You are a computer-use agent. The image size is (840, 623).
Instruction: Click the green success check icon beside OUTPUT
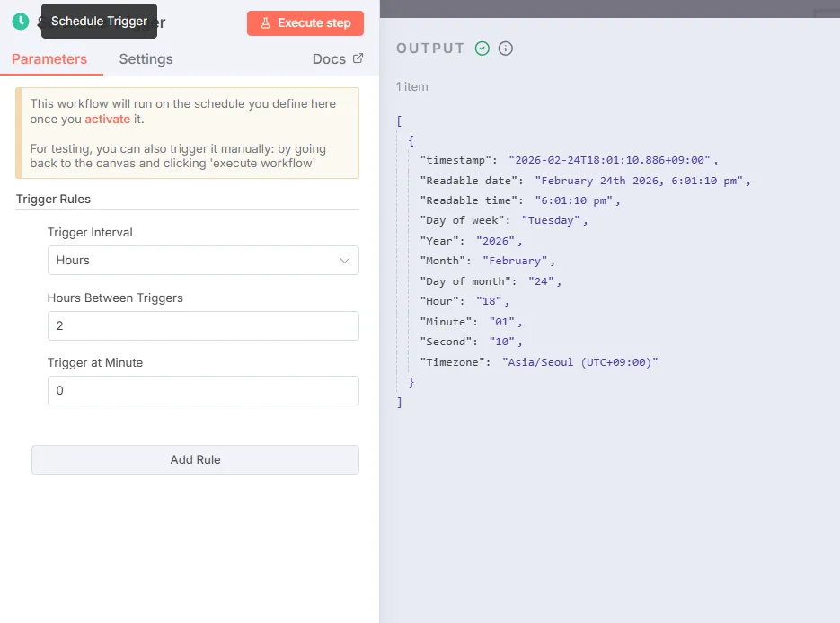(x=482, y=49)
